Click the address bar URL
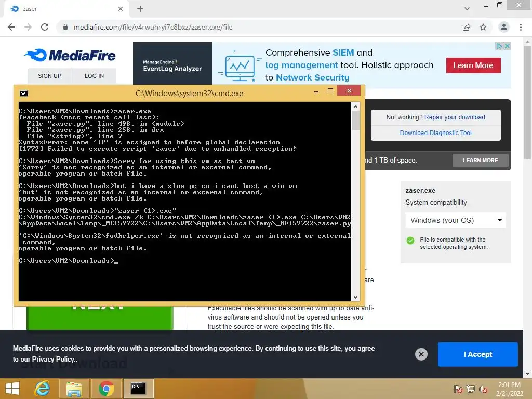The width and height of the screenshot is (532, 399). (153, 27)
